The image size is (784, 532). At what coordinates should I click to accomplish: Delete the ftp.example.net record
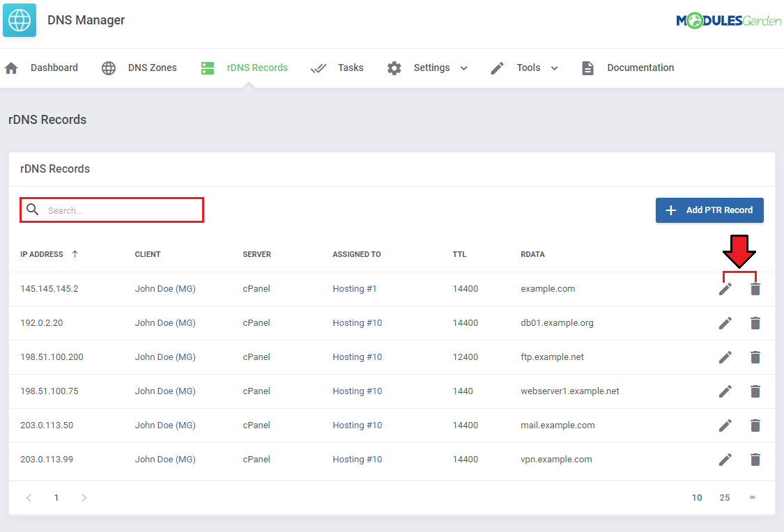(755, 357)
